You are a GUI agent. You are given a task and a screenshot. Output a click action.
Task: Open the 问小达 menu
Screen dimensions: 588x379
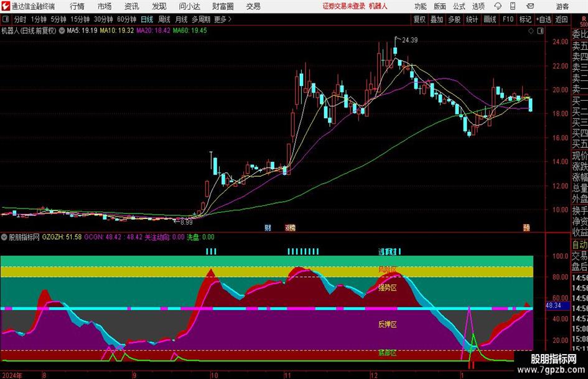[x=189, y=6]
